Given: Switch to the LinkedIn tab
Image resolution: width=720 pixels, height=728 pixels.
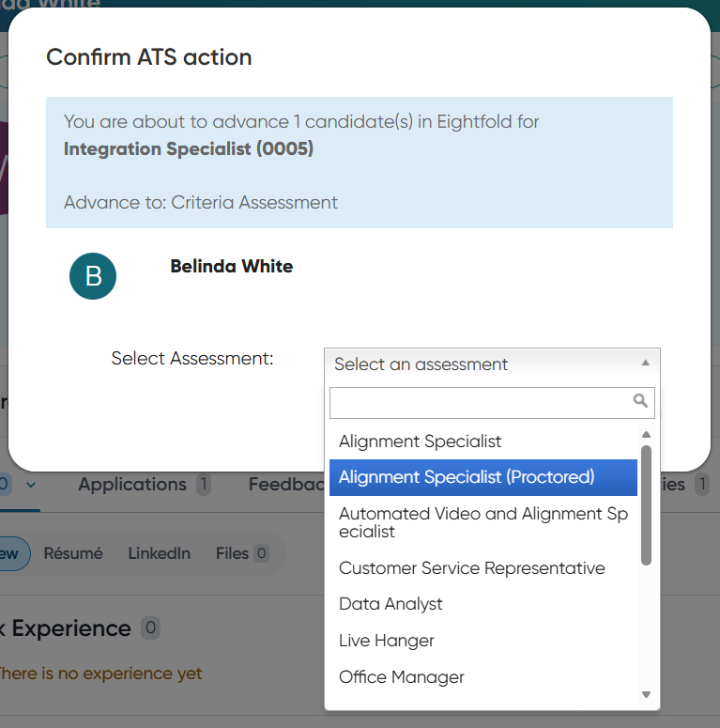Looking at the screenshot, I should pyautogui.click(x=160, y=553).
